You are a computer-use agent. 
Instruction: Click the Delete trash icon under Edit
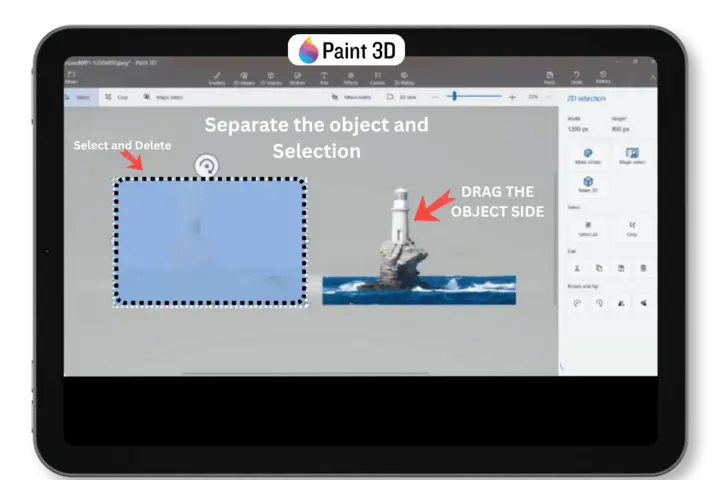coord(643,268)
